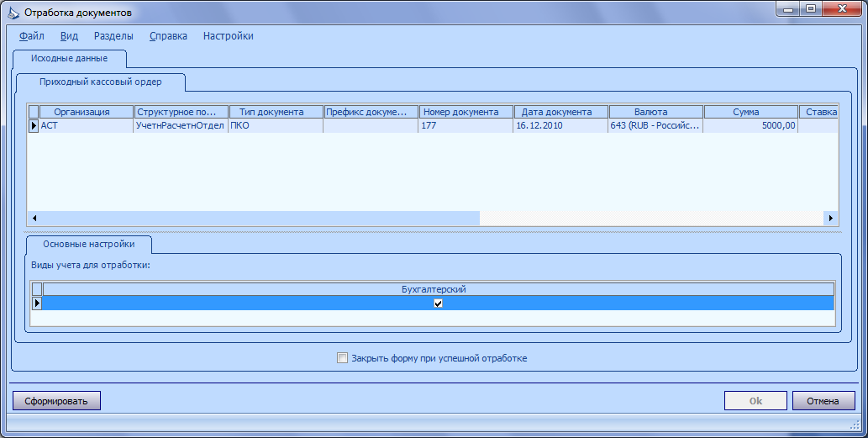Click the resize grip in status bar
Screen dimensions: 868x438
click(x=855, y=425)
